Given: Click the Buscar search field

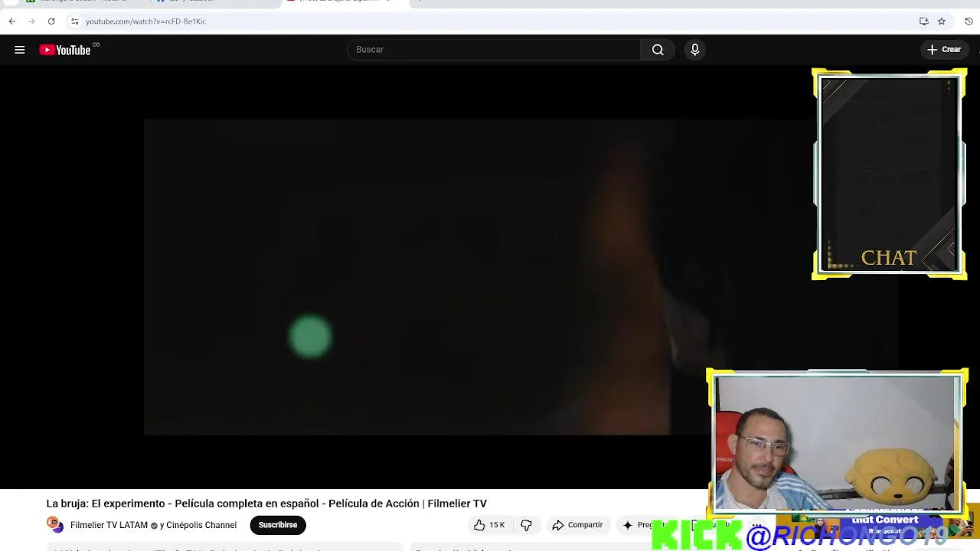Looking at the screenshot, I should tap(494, 50).
